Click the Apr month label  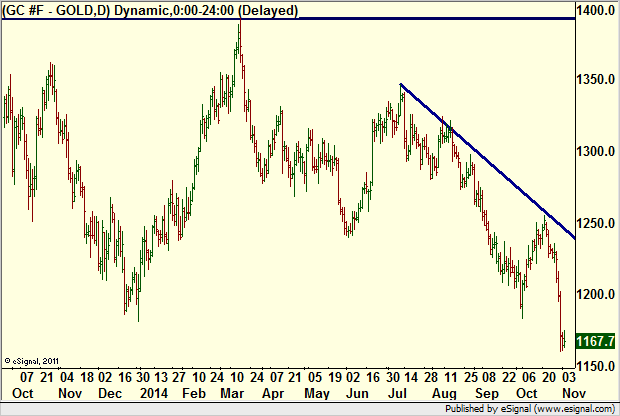tap(273, 393)
